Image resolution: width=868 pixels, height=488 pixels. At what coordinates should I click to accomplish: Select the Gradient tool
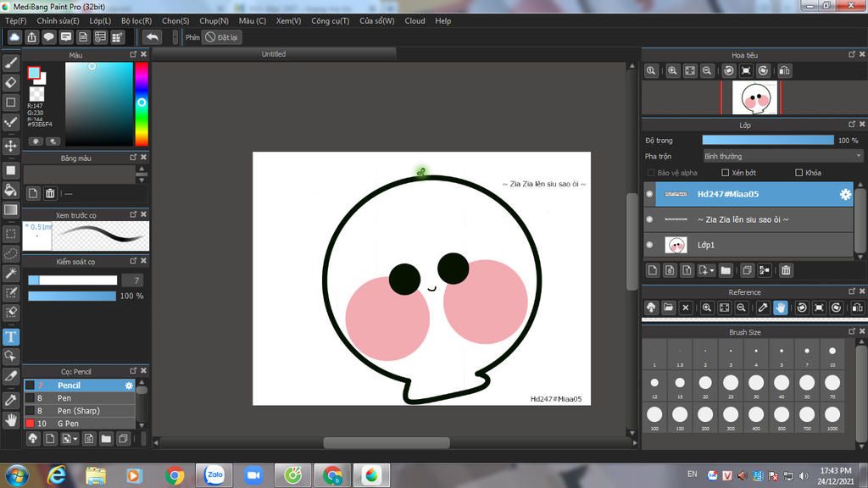(x=10, y=210)
